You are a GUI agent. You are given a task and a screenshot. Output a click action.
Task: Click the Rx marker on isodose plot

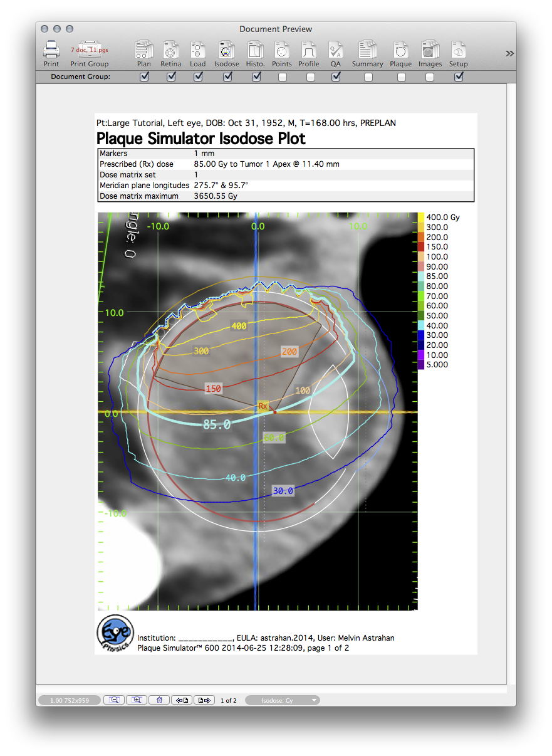263,406
